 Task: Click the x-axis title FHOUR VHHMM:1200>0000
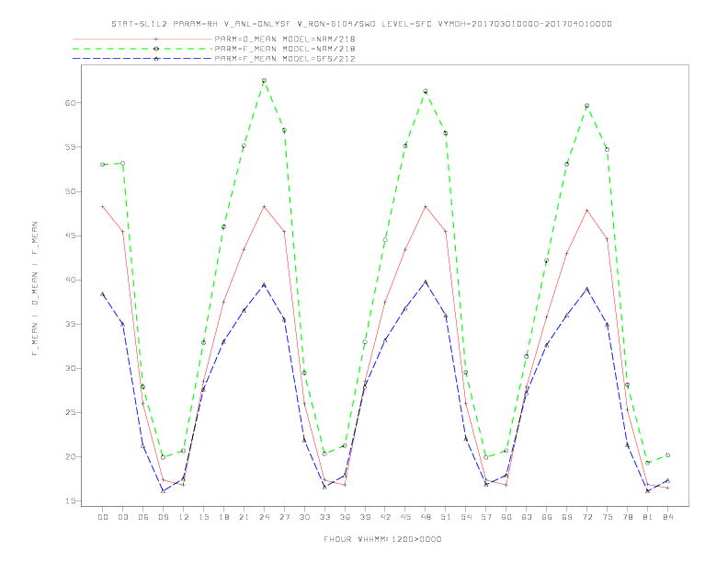pyautogui.click(x=382, y=539)
